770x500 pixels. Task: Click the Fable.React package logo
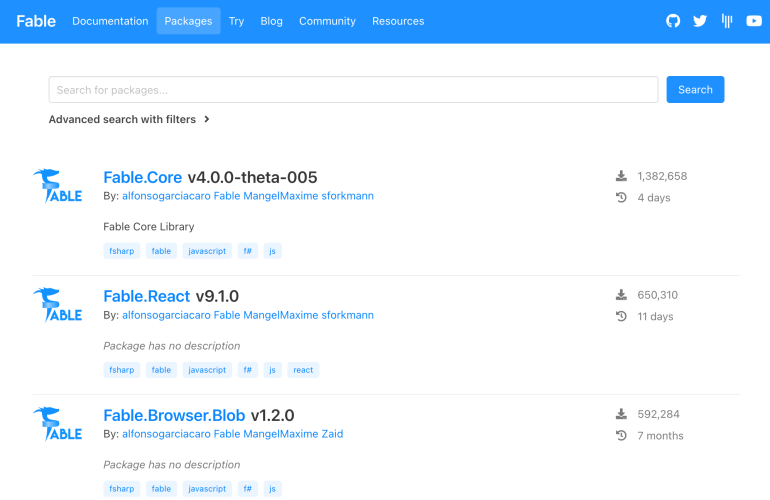point(57,305)
